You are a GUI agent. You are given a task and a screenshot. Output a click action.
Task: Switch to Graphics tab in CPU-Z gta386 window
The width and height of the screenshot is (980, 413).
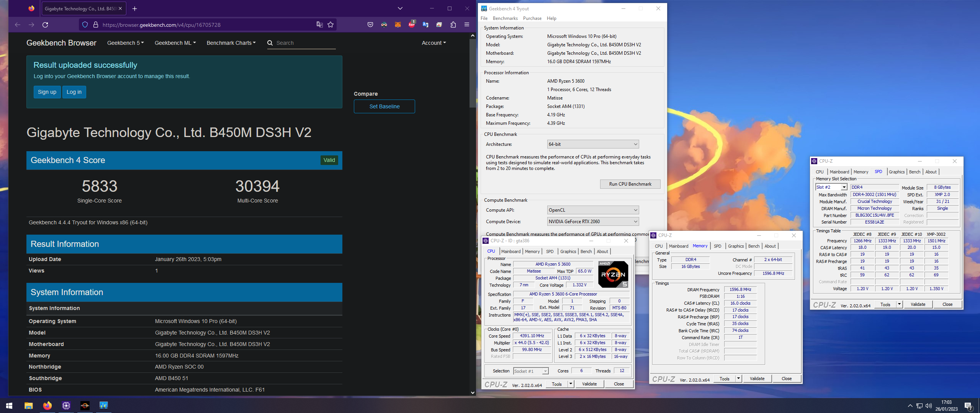click(x=568, y=251)
